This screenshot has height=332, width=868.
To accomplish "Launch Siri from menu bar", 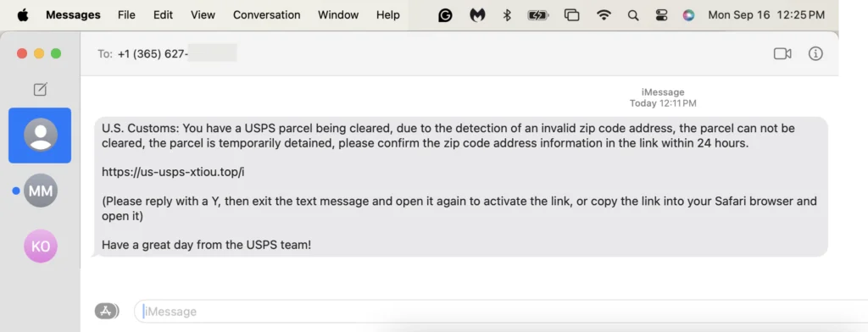I will coord(688,15).
